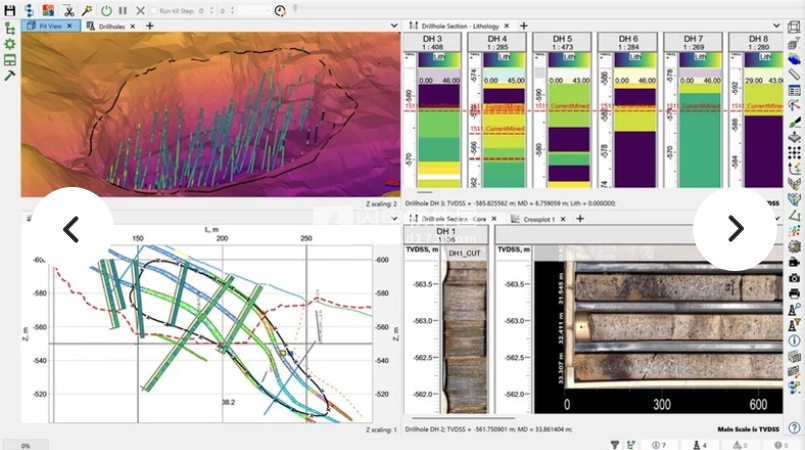The image size is (805, 450).
Task: Click the Lith color bar under DH 5
Action: 569,60
